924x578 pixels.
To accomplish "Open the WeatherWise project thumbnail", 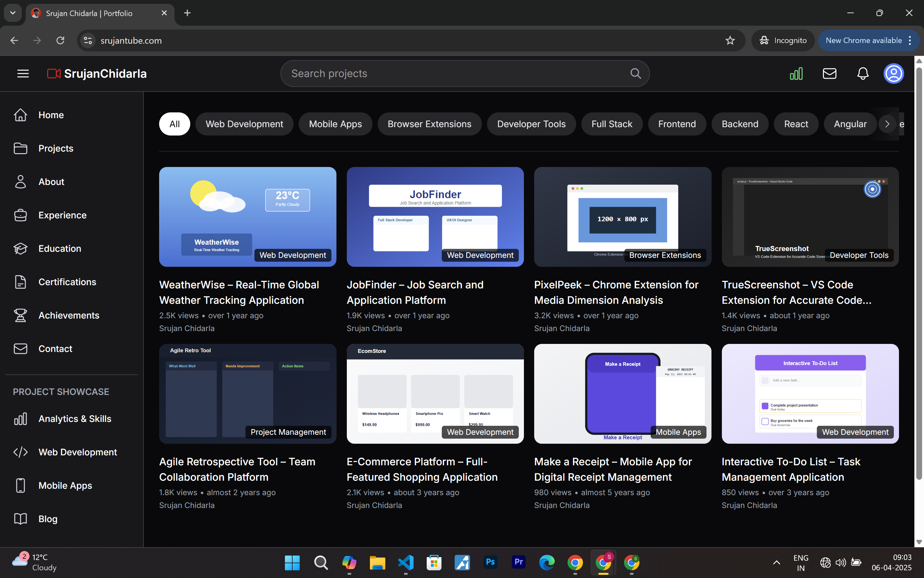I will point(247,217).
